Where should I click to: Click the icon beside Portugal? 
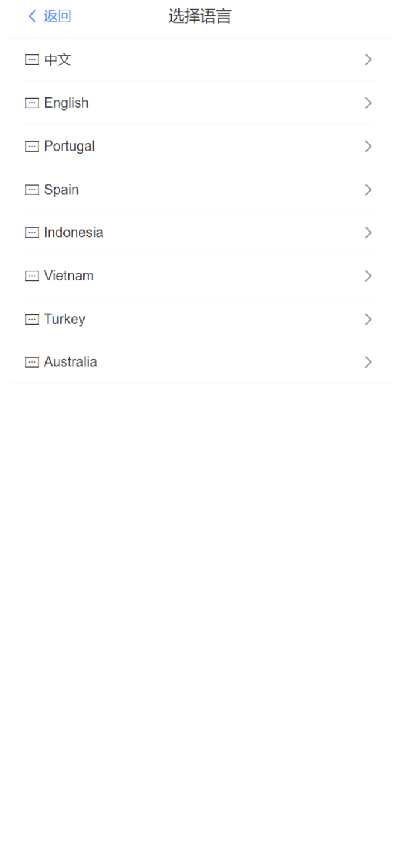(32, 146)
